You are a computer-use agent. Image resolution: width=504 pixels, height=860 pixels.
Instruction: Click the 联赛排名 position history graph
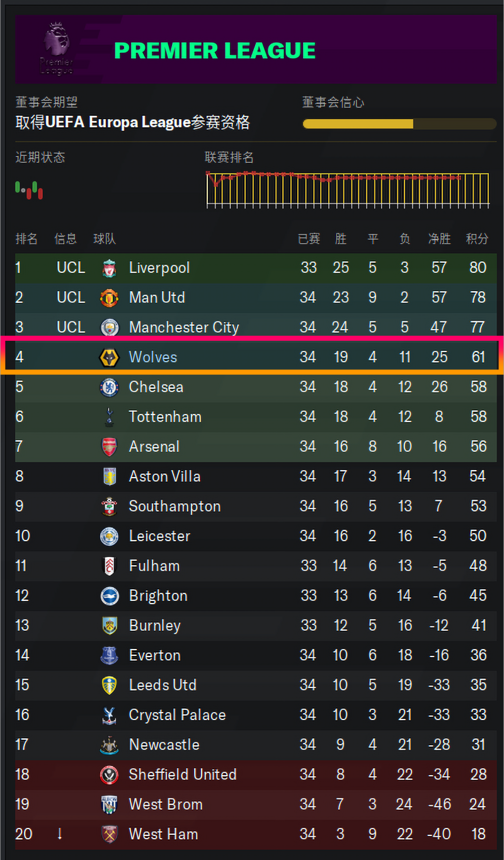347,189
